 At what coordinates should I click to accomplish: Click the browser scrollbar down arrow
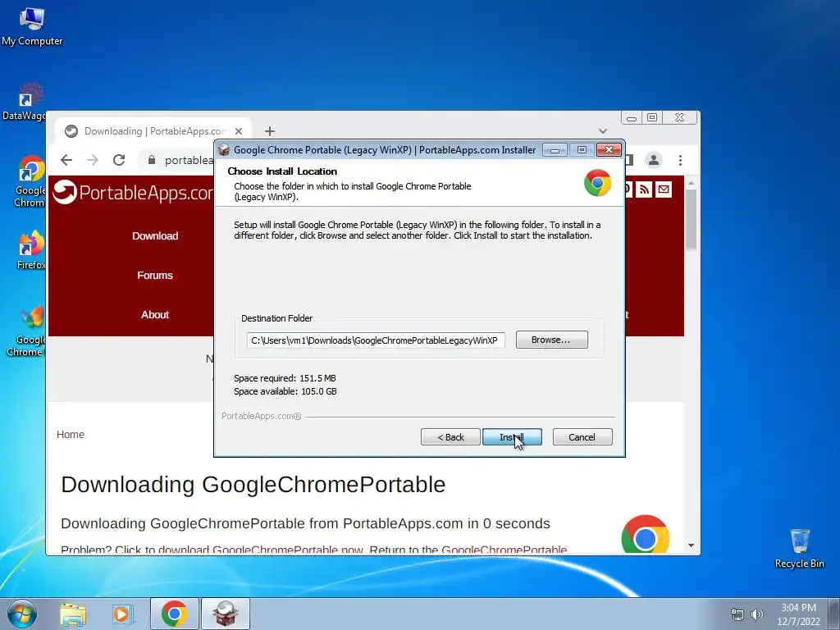(x=691, y=546)
